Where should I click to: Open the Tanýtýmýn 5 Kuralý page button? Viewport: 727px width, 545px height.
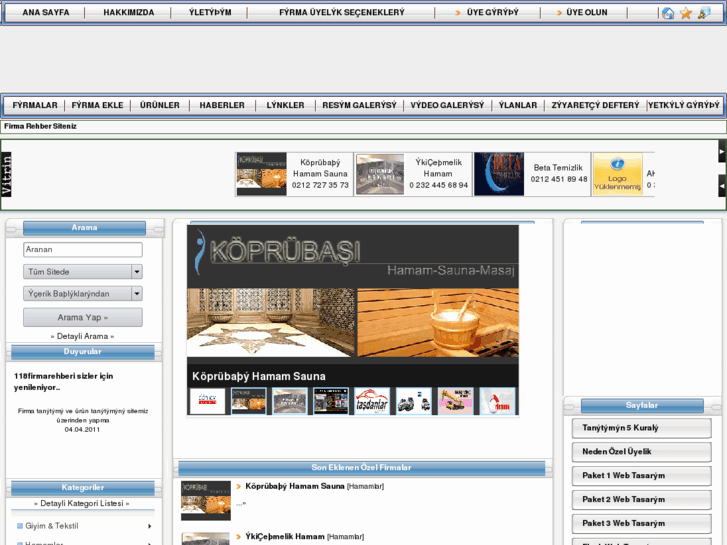pos(641,428)
